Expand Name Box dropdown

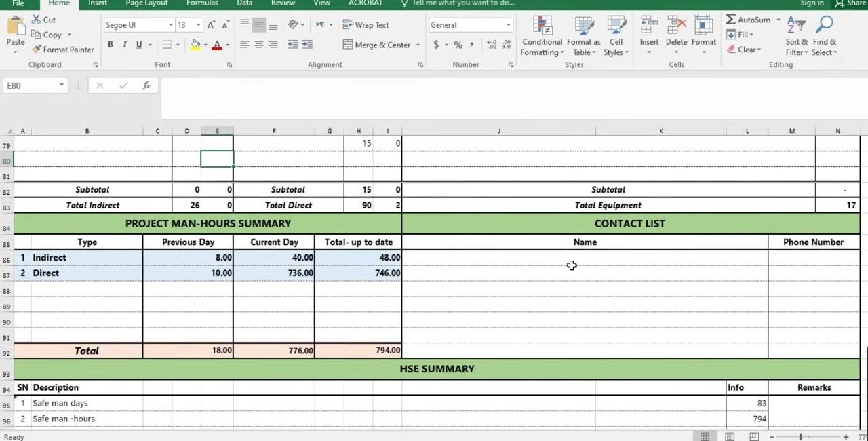coord(61,85)
